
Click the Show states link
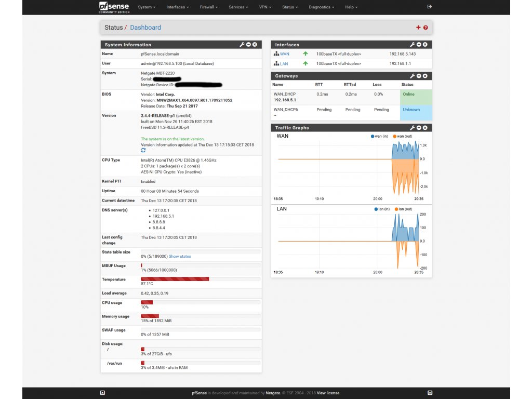pos(180,257)
